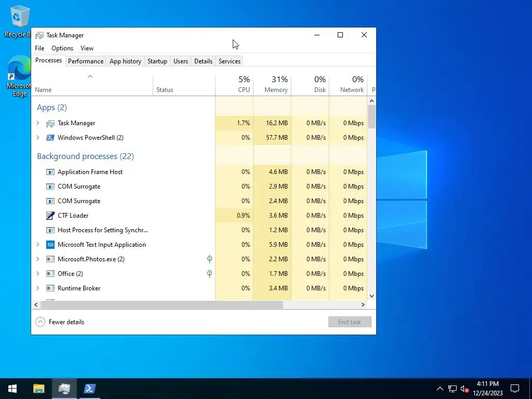Select the Application Frame Host icon
Screen dimensions: 532x399
[x=50, y=172]
